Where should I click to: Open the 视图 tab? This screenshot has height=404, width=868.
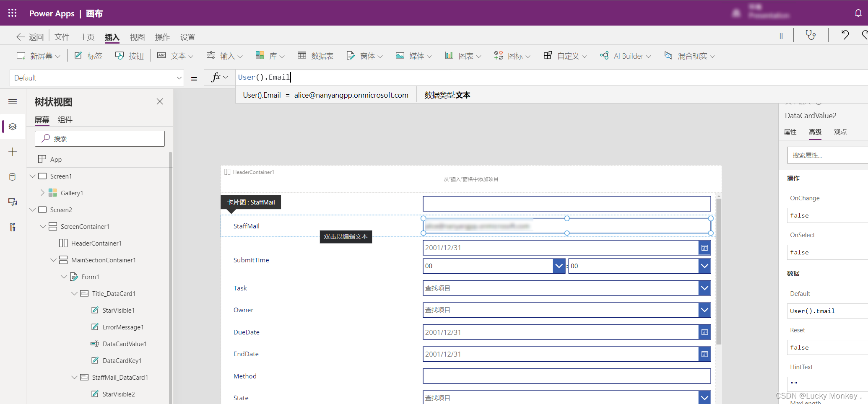pos(137,37)
